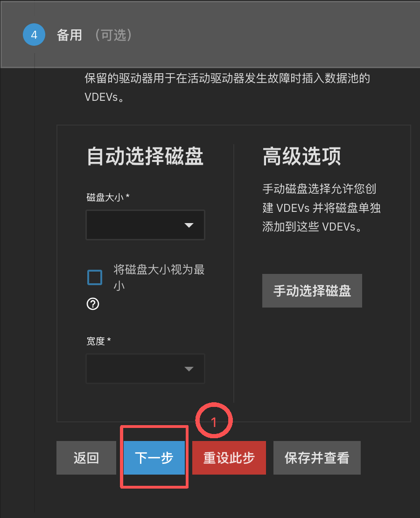Click the 高级选项 heading
The height and width of the screenshot is (518, 420).
tap(301, 156)
